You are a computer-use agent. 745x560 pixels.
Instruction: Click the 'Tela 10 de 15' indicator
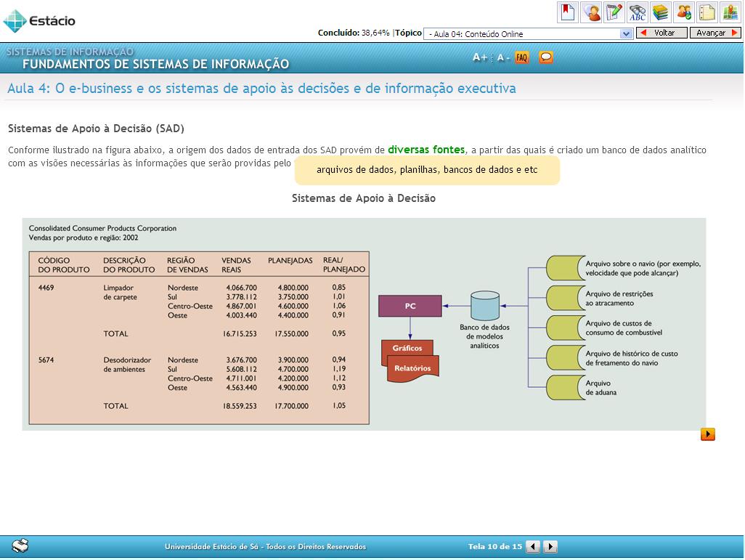(494, 547)
